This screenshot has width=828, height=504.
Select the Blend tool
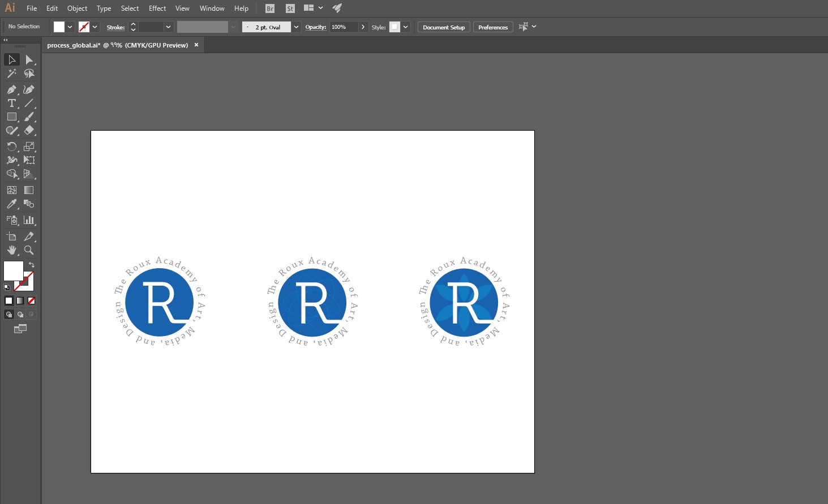point(29,204)
